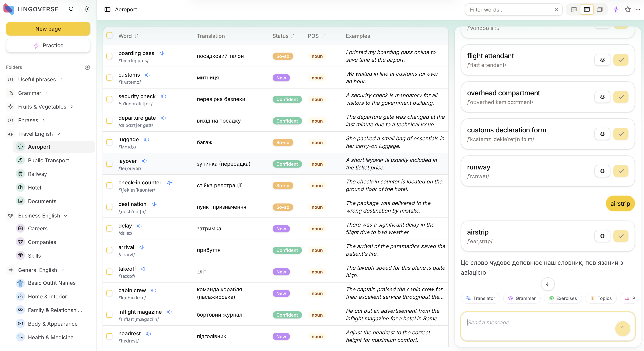Click the lightning bolt icon in top toolbar

tap(616, 9)
